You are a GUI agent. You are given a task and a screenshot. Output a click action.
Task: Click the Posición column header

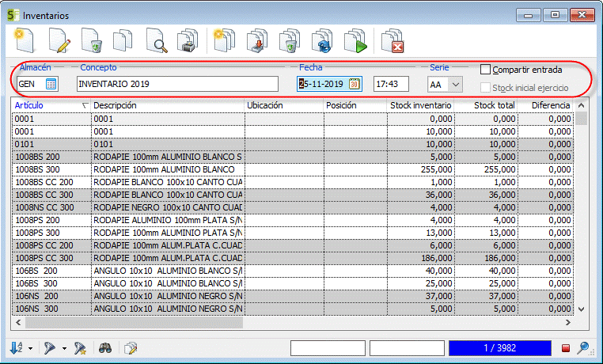(355, 105)
